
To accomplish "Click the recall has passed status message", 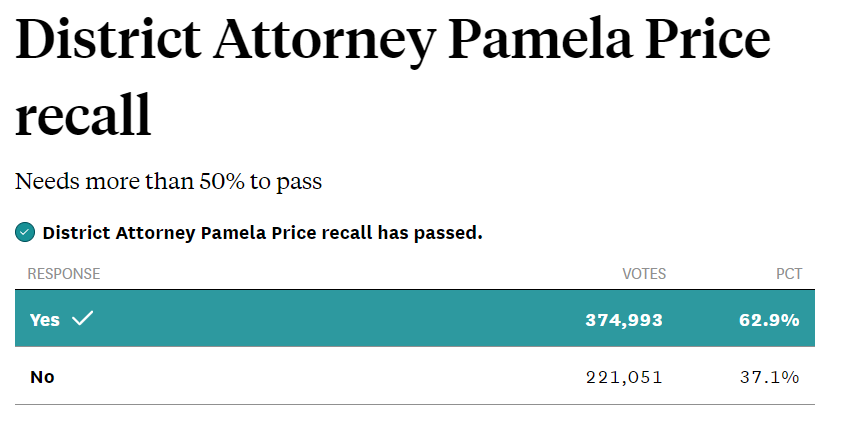I will tap(263, 233).
